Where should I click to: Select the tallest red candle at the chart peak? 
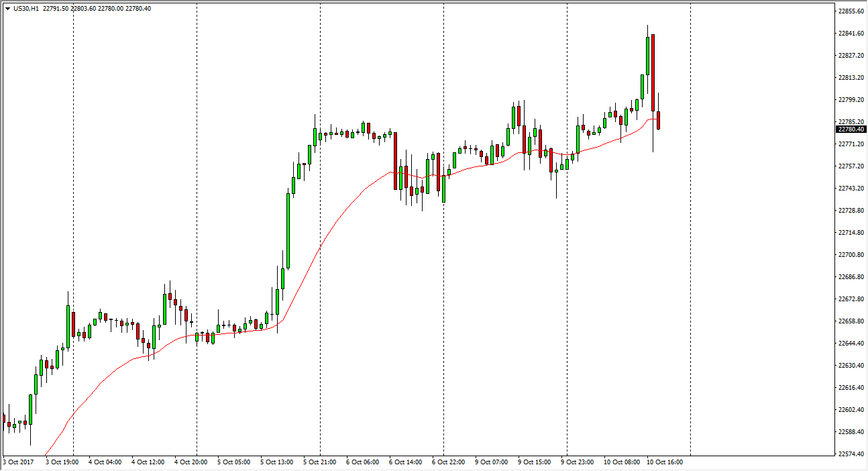[653, 72]
